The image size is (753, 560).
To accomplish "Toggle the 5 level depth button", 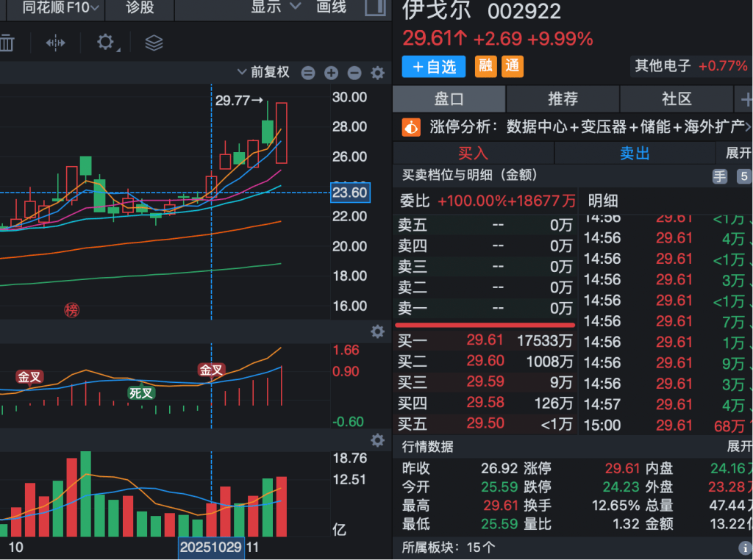I will [743, 176].
